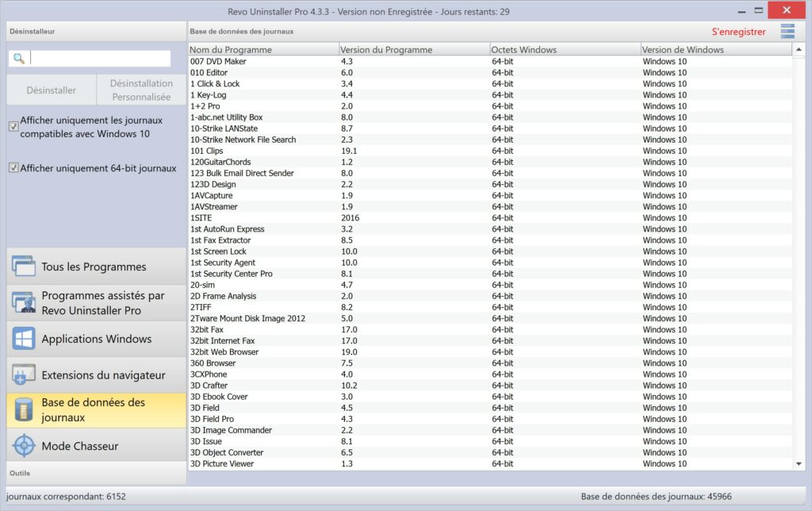Toggle Afficher uniquement les journaux compatibles Windows 10

click(14, 126)
